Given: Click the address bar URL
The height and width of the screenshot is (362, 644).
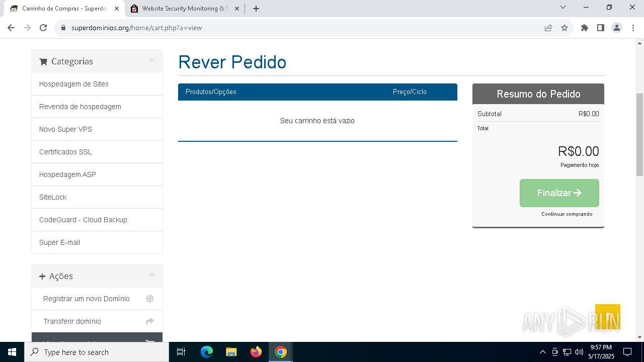Looking at the screenshot, I should (136, 28).
